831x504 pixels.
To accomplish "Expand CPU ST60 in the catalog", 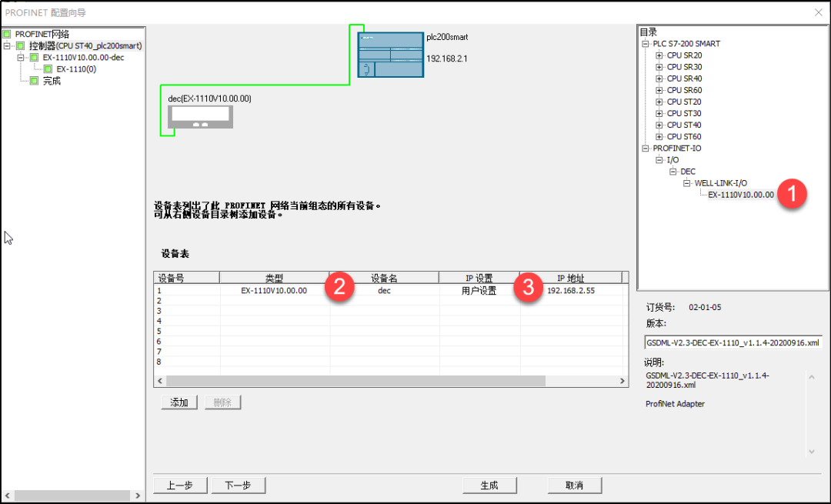I will point(659,137).
